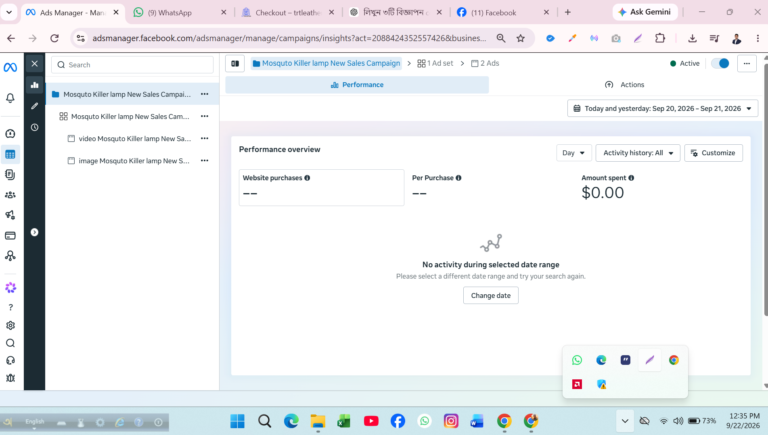Click Website purchases info icon
This screenshot has height=435, width=768.
pyautogui.click(x=307, y=178)
